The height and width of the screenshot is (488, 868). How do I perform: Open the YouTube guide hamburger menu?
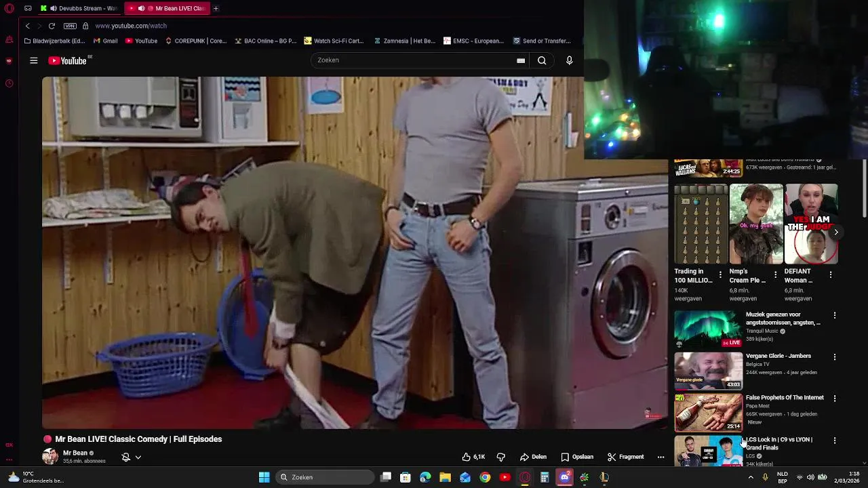[33, 60]
